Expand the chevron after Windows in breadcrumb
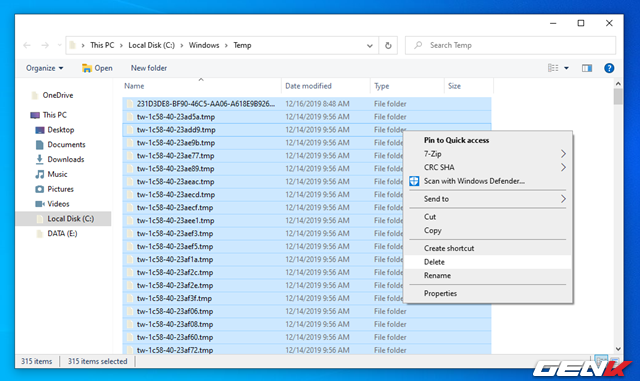This screenshot has height=381, width=640. pyautogui.click(x=226, y=45)
